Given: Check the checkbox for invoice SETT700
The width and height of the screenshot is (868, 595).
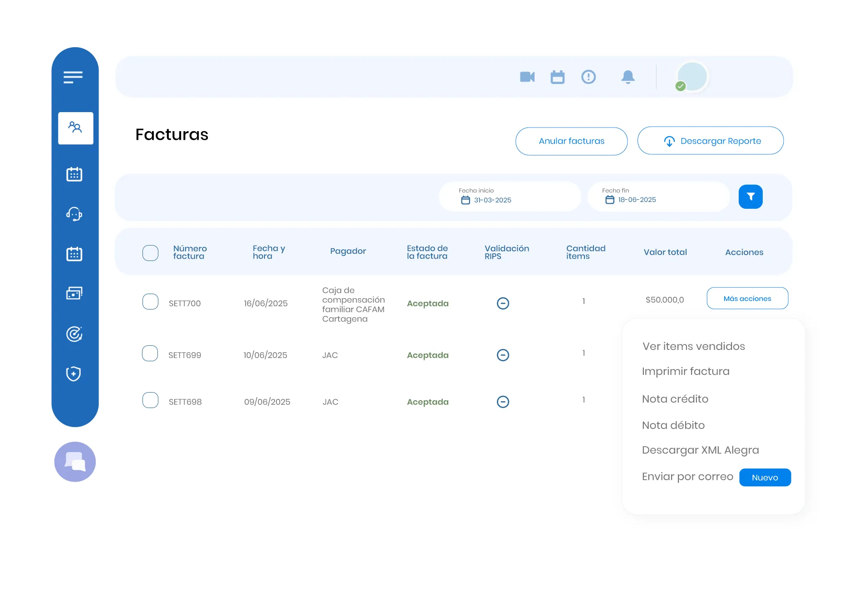Looking at the screenshot, I should [150, 301].
